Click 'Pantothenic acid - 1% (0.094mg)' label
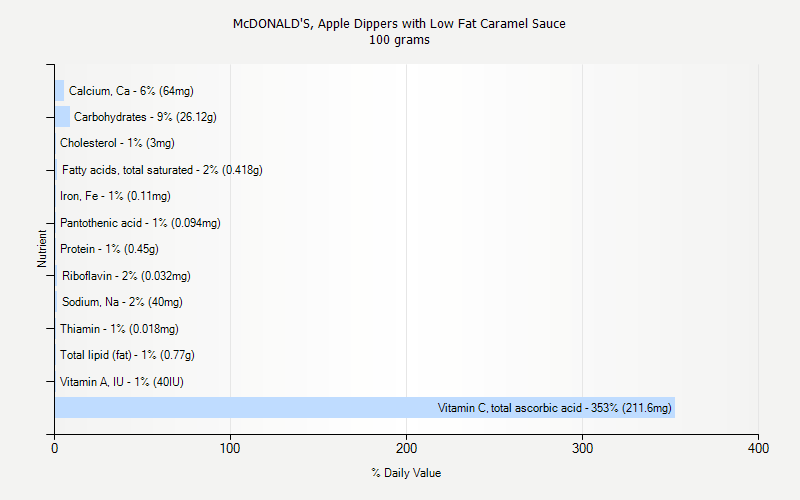The width and height of the screenshot is (800, 500). pyautogui.click(x=140, y=223)
